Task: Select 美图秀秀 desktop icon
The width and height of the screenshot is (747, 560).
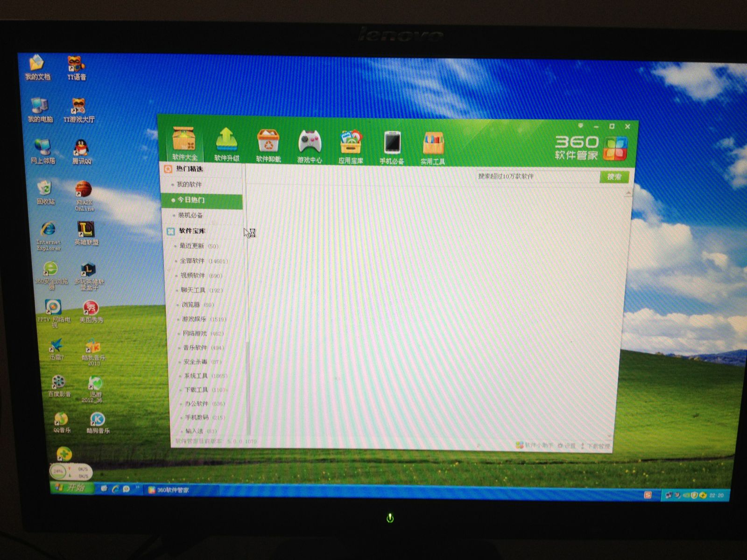Action: tap(91, 312)
